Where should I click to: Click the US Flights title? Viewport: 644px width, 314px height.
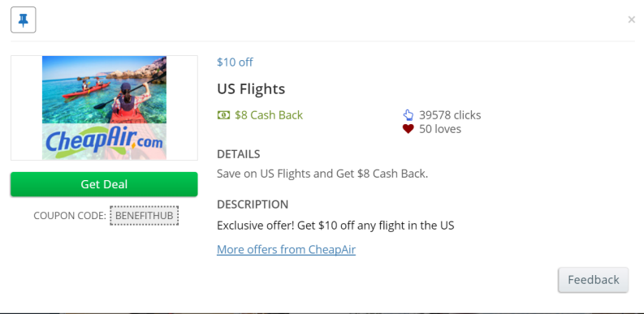pos(251,88)
